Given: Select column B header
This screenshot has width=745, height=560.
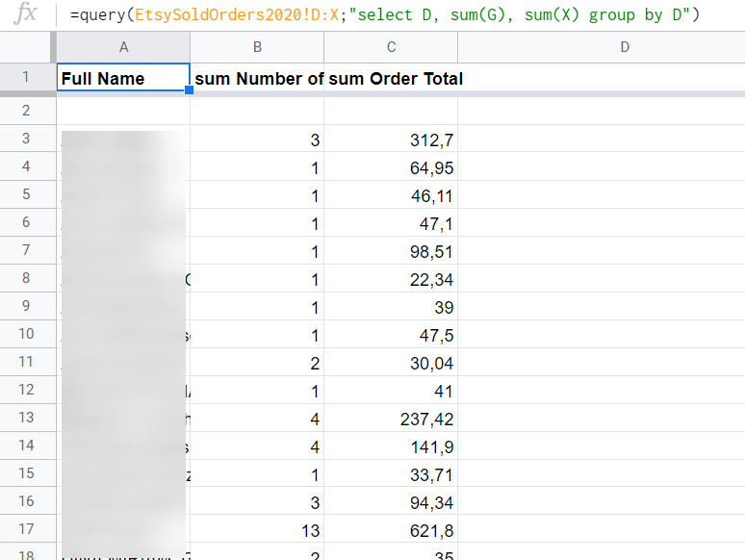Looking at the screenshot, I should pyautogui.click(x=257, y=47).
